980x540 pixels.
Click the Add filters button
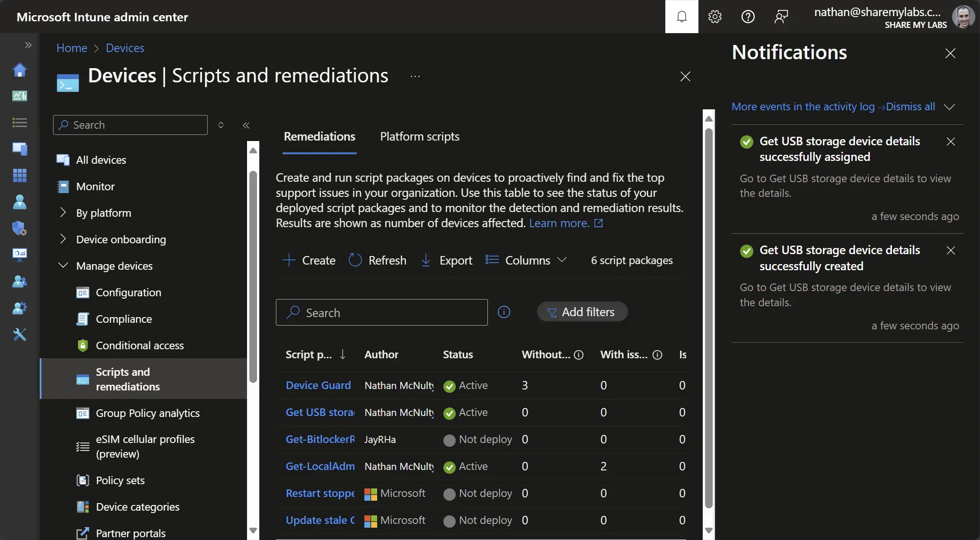582,312
